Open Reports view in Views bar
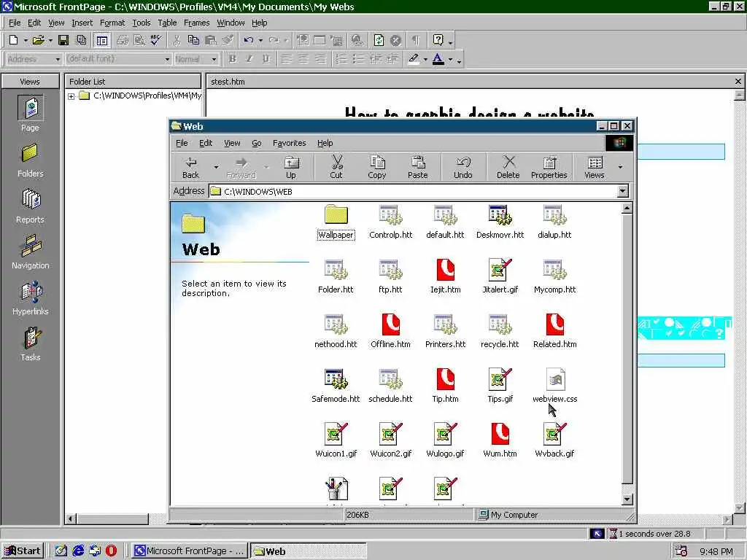This screenshot has height=560, width=747. [x=30, y=206]
